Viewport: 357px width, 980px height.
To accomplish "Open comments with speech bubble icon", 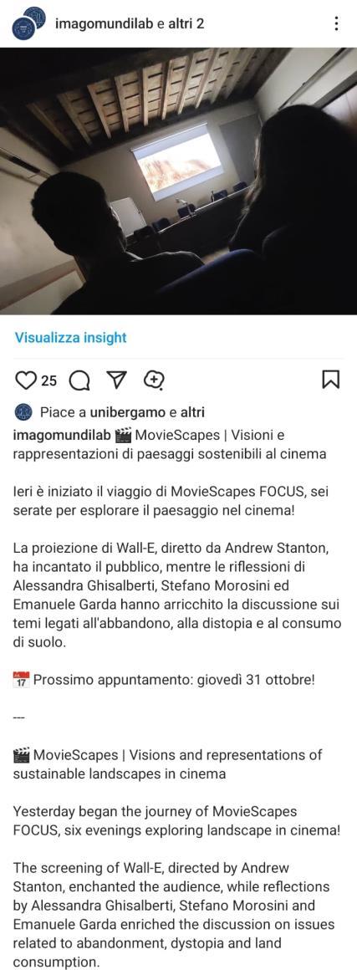I will click(x=79, y=380).
